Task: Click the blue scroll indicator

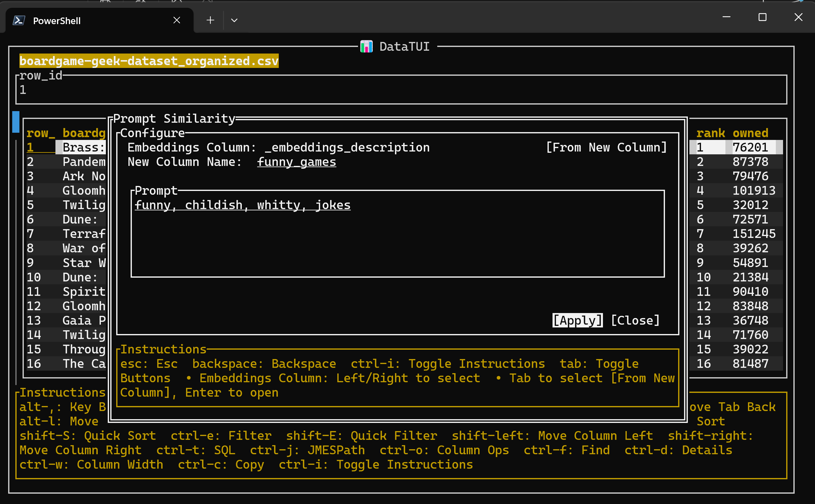Action: tap(16, 122)
